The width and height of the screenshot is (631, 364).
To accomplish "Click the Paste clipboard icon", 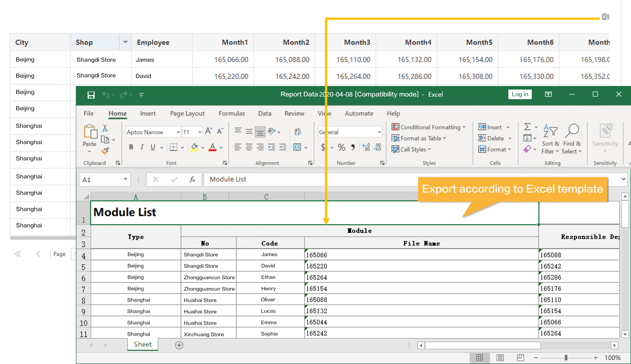I will [90, 132].
